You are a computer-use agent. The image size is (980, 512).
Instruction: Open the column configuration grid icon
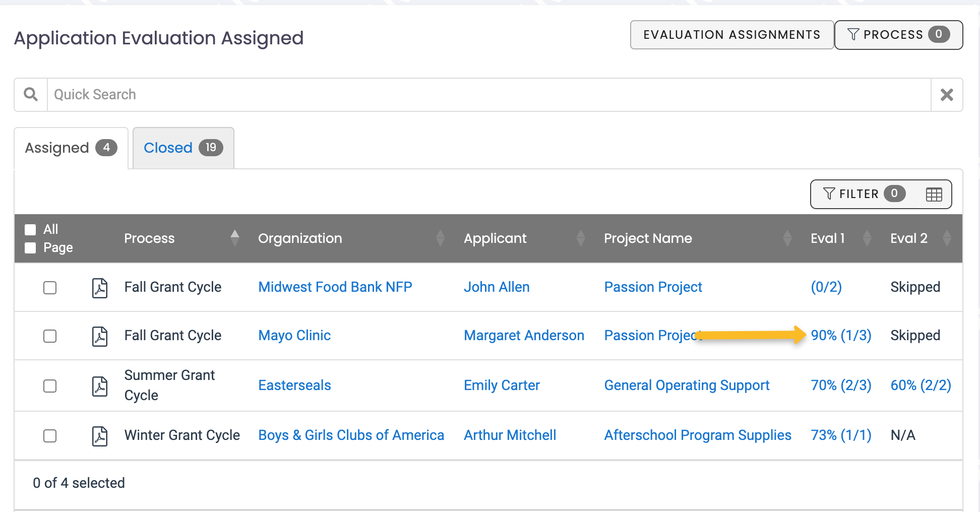point(934,194)
